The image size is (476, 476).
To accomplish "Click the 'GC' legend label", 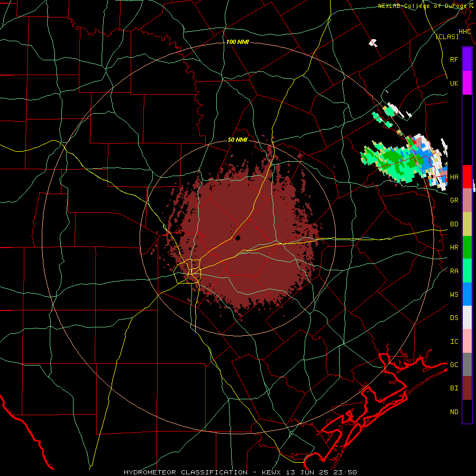I will (x=454, y=364).
